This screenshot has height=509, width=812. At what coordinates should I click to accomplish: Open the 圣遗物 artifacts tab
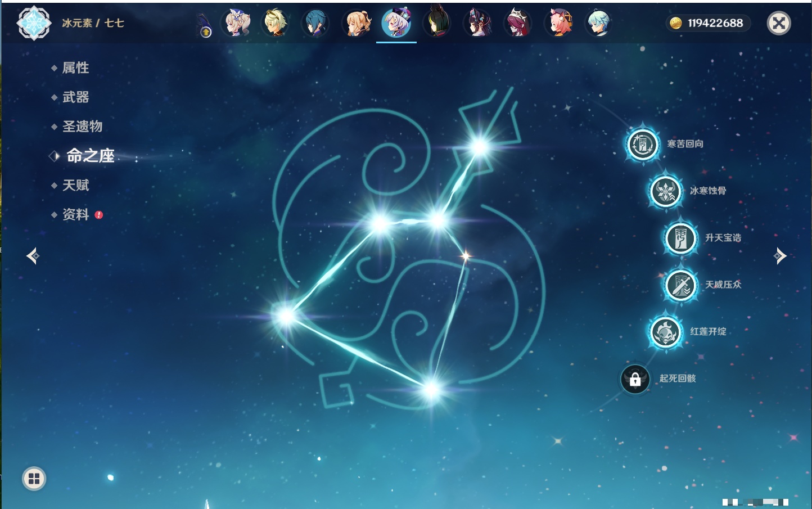(x=82, y=127)
